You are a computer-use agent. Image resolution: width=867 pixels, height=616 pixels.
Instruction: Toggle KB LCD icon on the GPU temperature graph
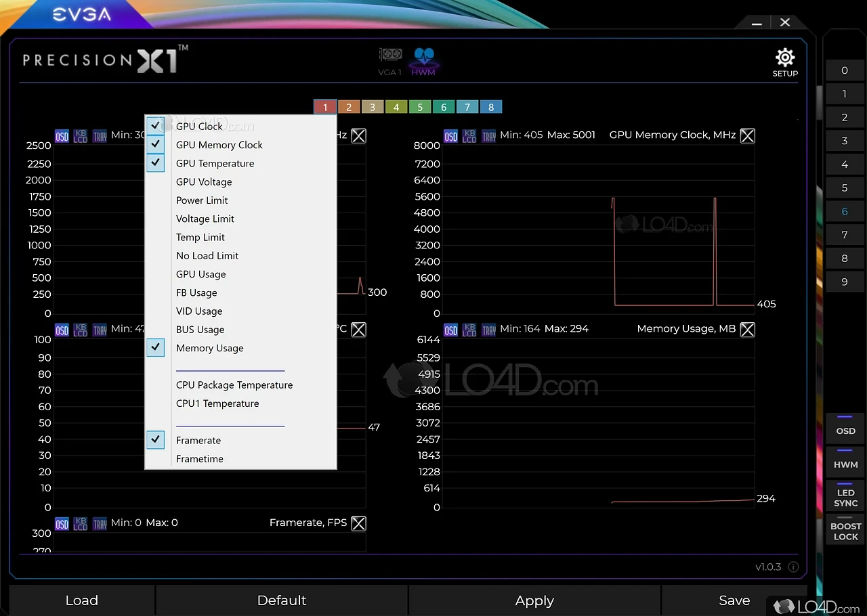click(81, 330)
